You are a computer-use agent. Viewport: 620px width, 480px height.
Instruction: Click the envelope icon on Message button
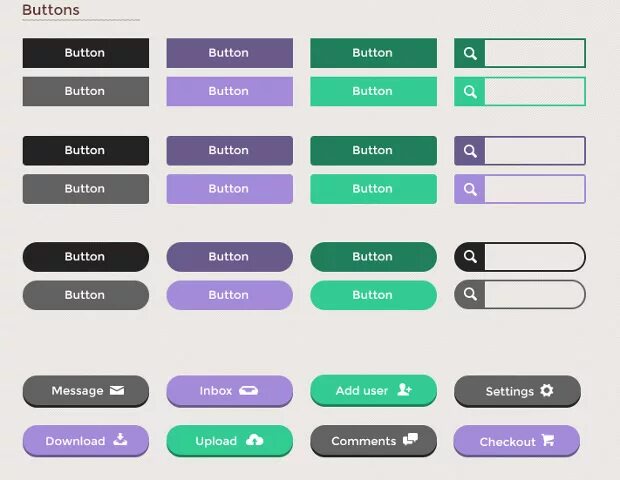coord(117,390)
